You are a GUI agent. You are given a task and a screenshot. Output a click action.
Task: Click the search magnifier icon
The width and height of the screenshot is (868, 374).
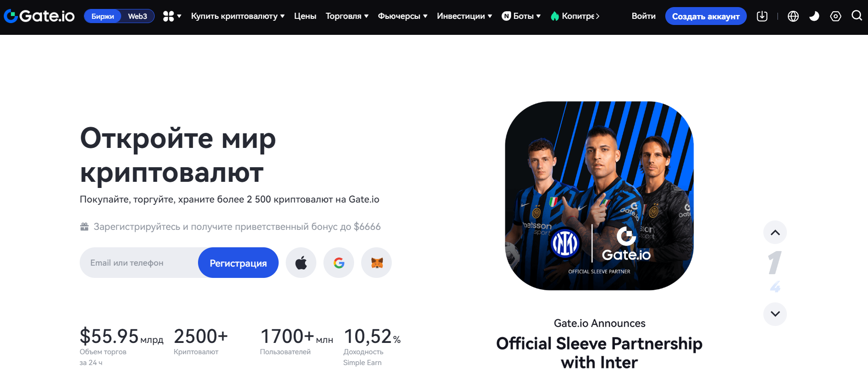857,16
